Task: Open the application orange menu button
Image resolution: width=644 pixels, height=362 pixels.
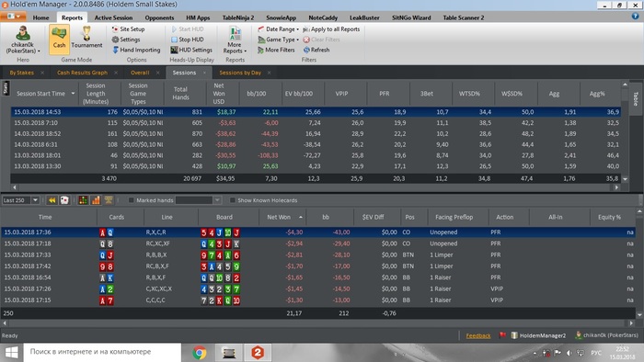Action: 13,17
